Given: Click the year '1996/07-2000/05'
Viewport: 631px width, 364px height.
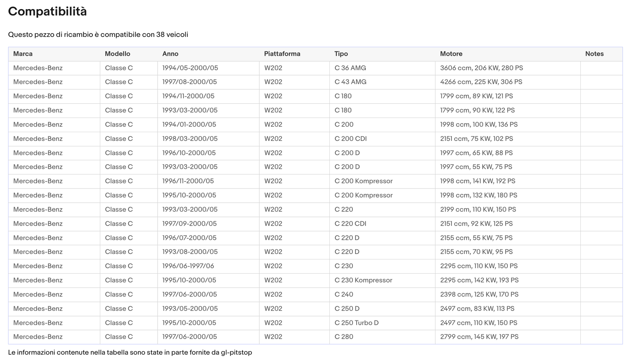Looking at the screenshot, I should point(189,238).
